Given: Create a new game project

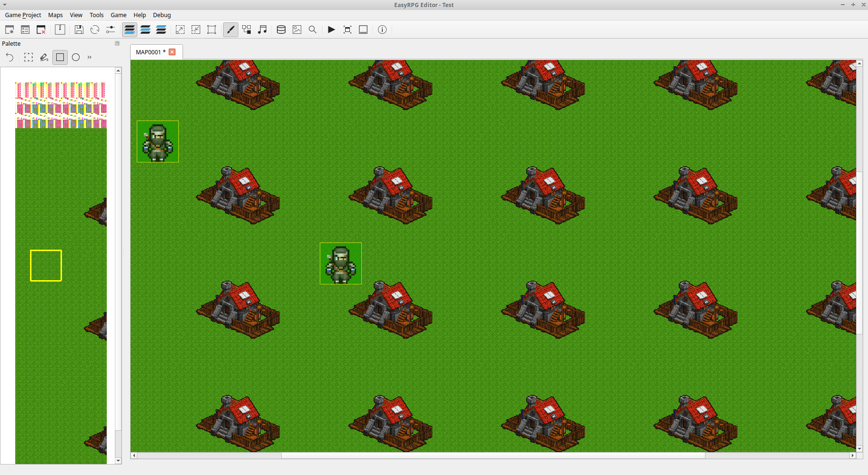Looking at the screenshot, I should (10, 30).
